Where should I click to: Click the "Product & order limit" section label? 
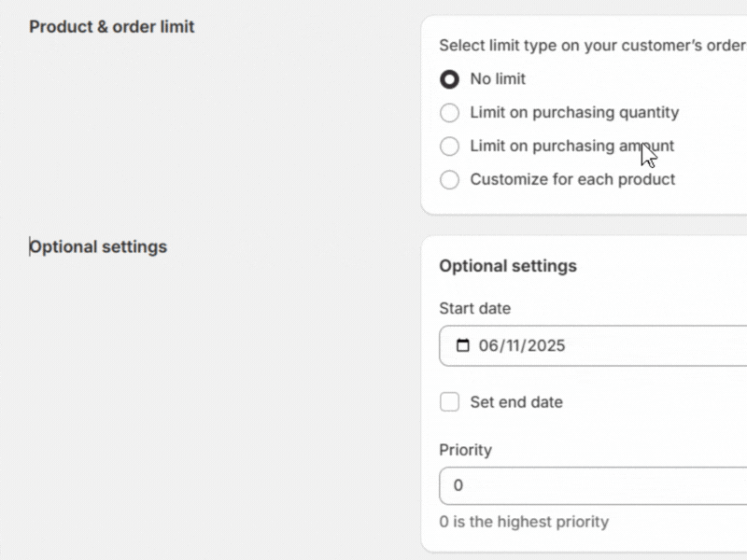click(x=112, y=27)
